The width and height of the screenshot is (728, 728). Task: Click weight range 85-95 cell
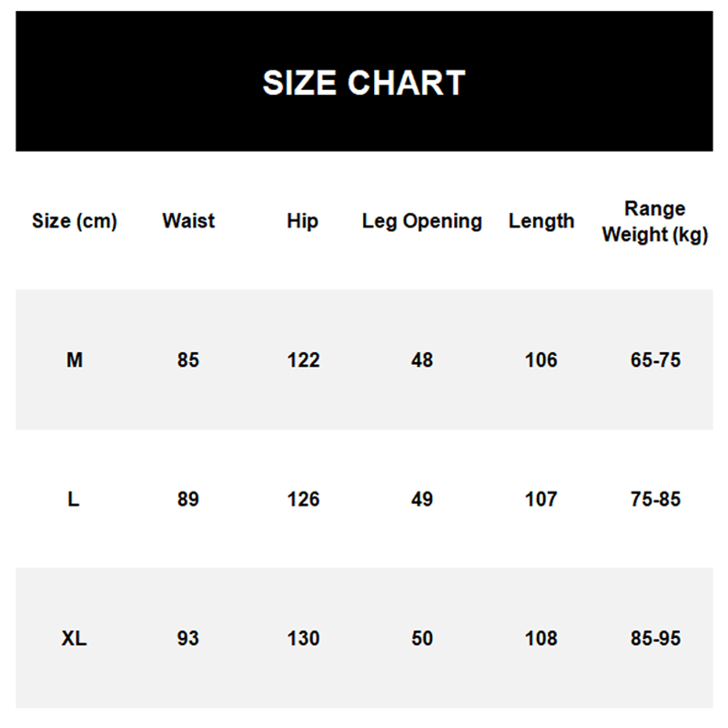655,639
